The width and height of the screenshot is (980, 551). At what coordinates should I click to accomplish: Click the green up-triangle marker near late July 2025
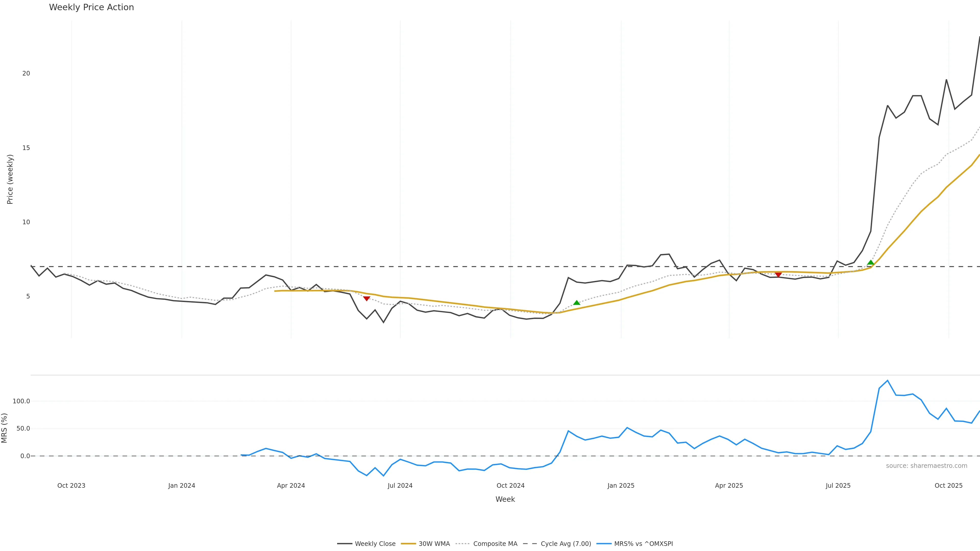[871, 262]
